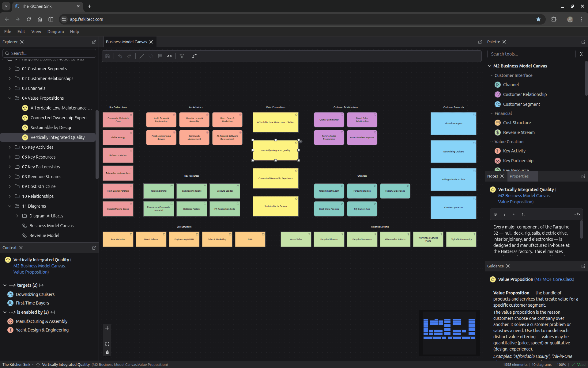Select Downsizing Cruisers in Context targets
The image size is (588, 368).
35,294
